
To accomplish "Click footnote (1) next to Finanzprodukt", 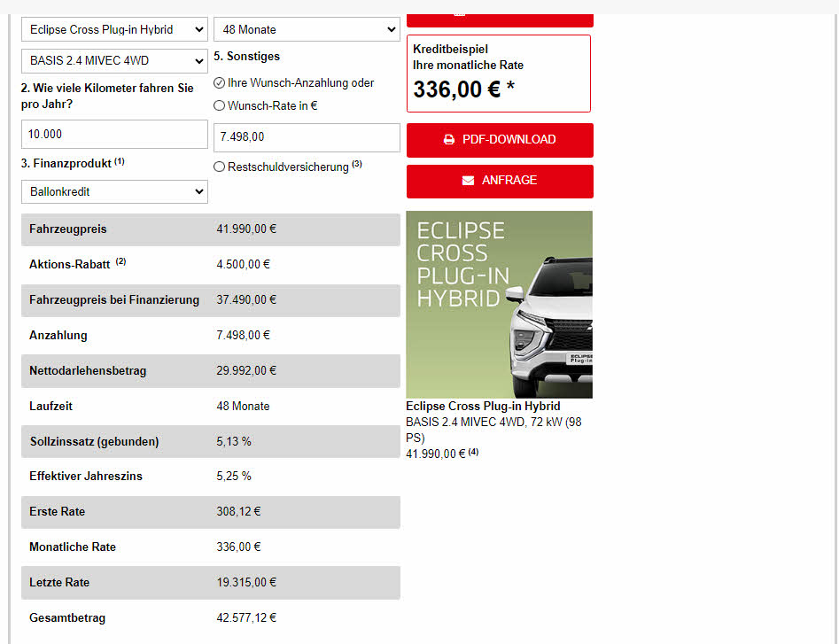I will pos(120,161).
